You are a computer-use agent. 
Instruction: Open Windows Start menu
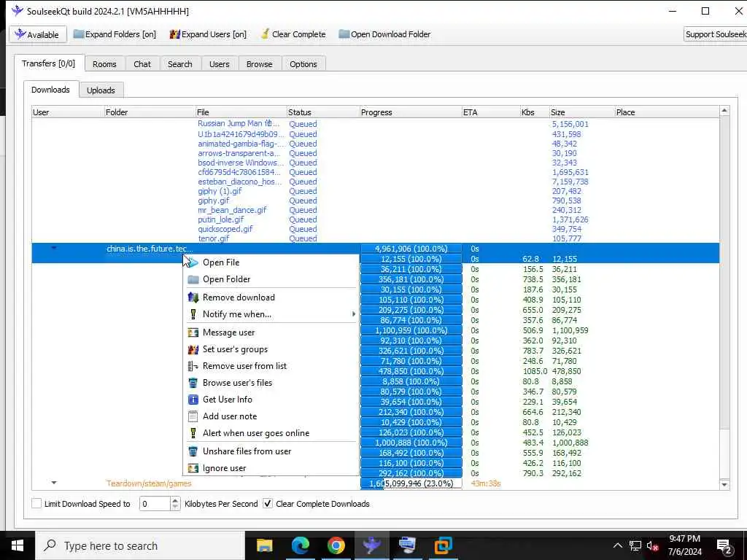click(18, 545)
